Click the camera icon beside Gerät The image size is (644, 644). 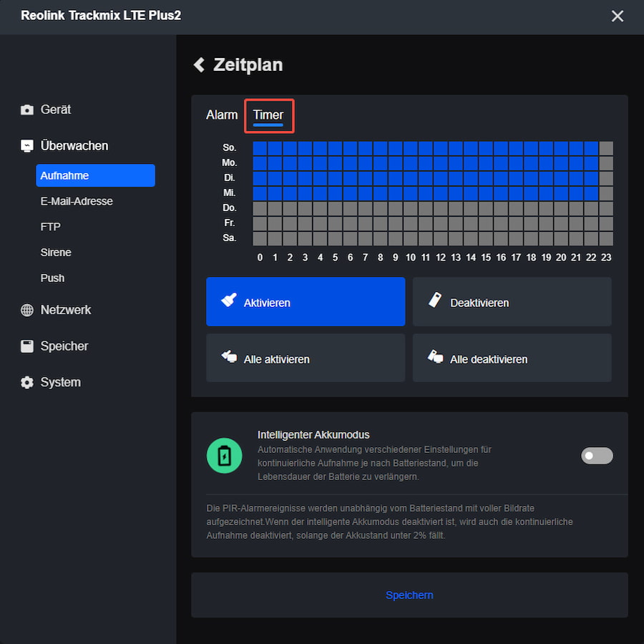(27, 109)
